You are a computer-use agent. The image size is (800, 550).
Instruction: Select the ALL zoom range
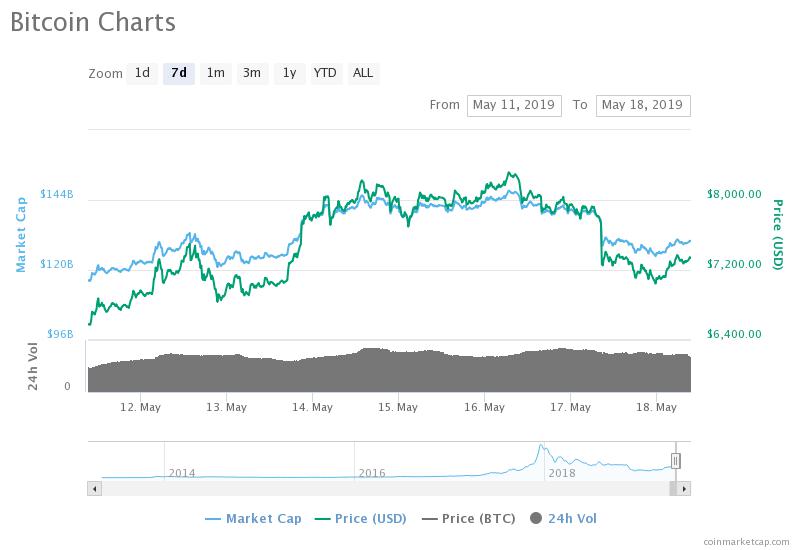point(363,73)
